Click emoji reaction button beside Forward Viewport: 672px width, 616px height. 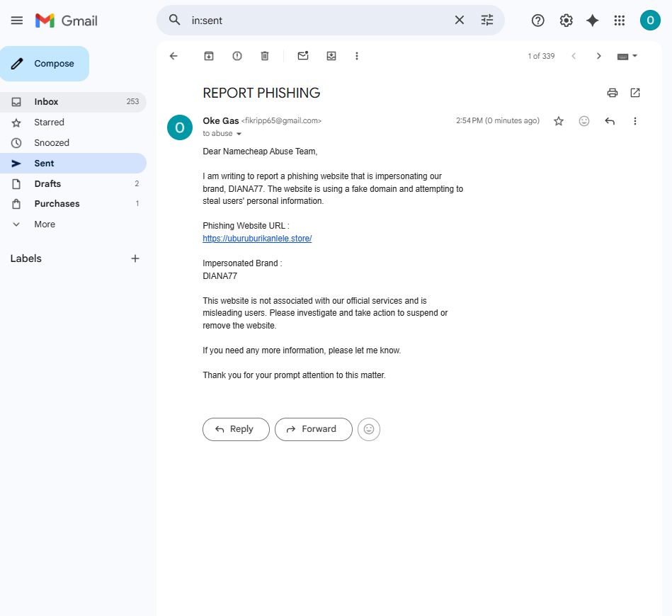tap(369, 429)
